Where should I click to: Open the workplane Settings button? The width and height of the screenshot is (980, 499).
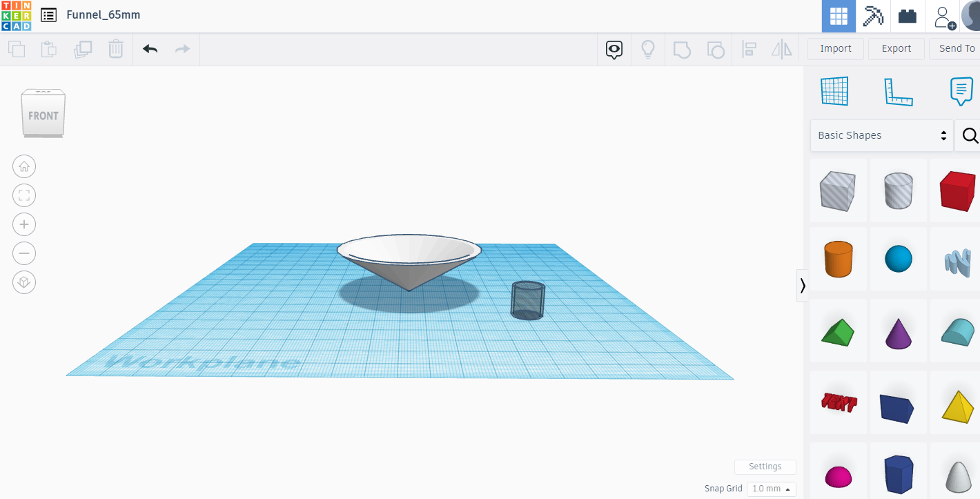765,467
